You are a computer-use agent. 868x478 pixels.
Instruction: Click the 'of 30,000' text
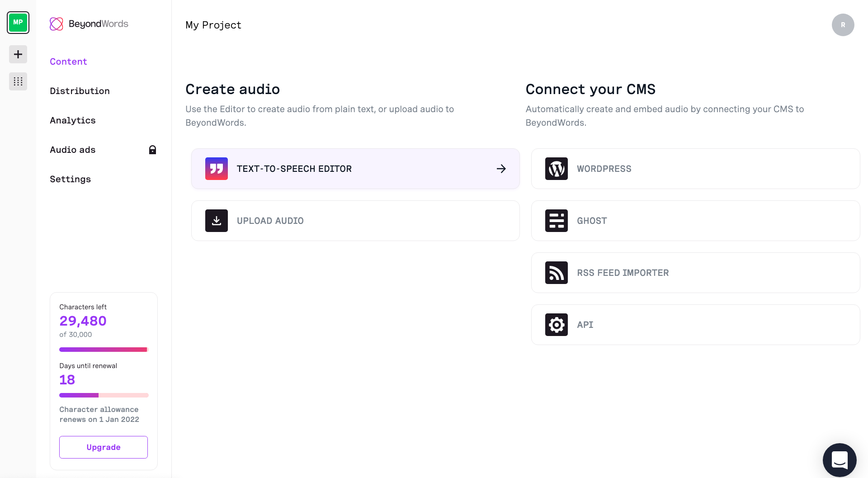pyautogui.click(x=75, y=335)
